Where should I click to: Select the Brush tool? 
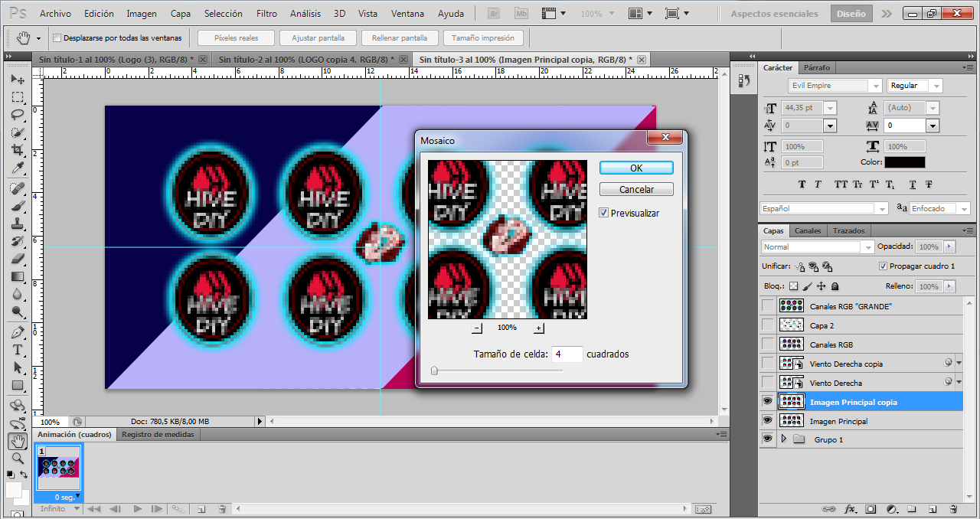click(x=18, y=206)
